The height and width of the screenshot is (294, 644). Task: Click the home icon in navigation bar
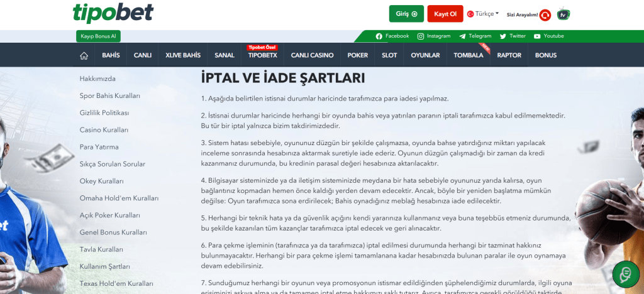pyautogui.click(x=84, y=55)
